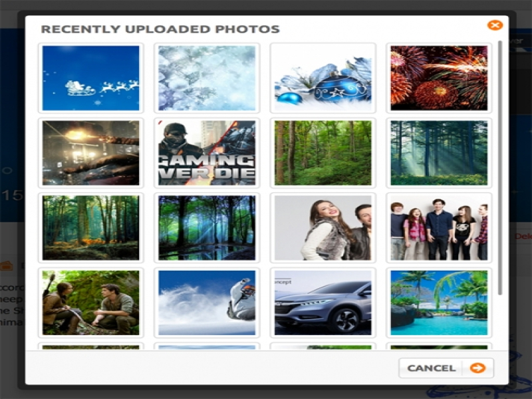Click the photo list vertical scrollbar

500,166
